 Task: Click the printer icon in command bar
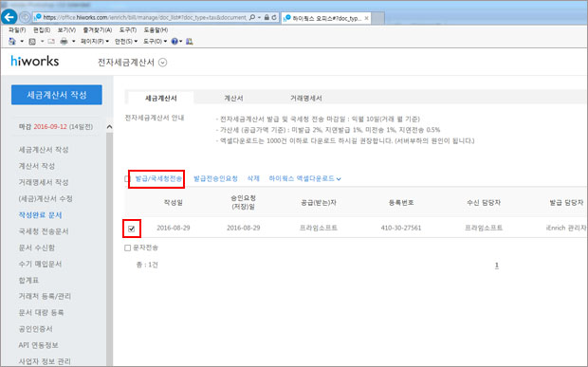[x=64, y=41]
